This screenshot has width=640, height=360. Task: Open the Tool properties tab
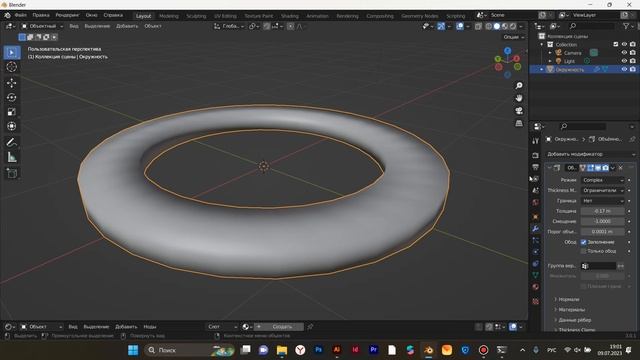pos(536,141)
